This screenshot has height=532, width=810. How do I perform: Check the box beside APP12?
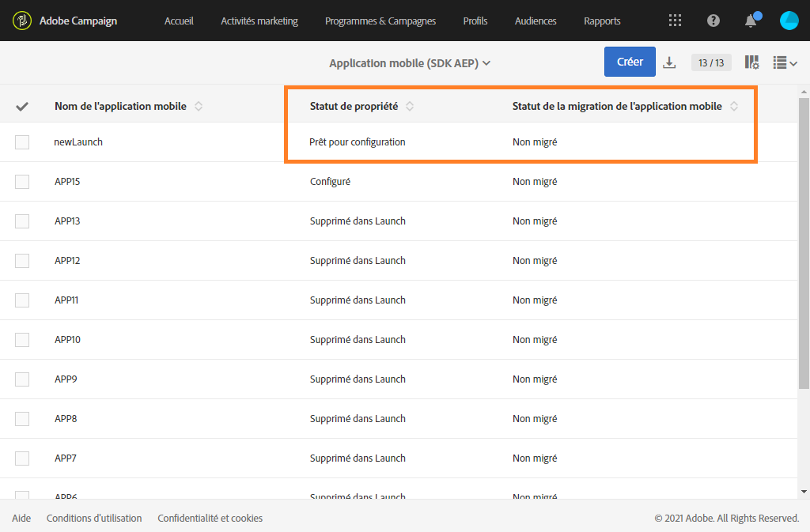point(22,261)
